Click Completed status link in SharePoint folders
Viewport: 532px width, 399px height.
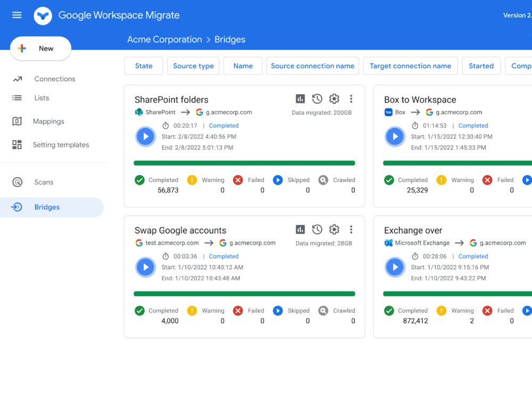[x=223, y=126]
